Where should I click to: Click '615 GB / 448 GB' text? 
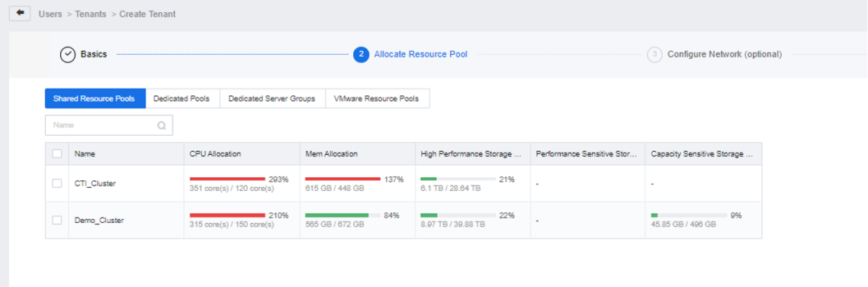tap(335, 189)
